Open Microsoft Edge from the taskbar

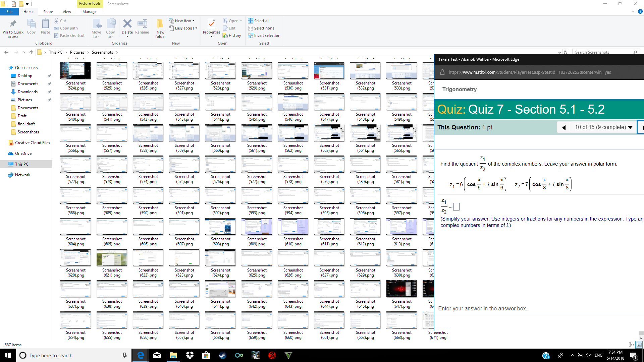(141, 355)
